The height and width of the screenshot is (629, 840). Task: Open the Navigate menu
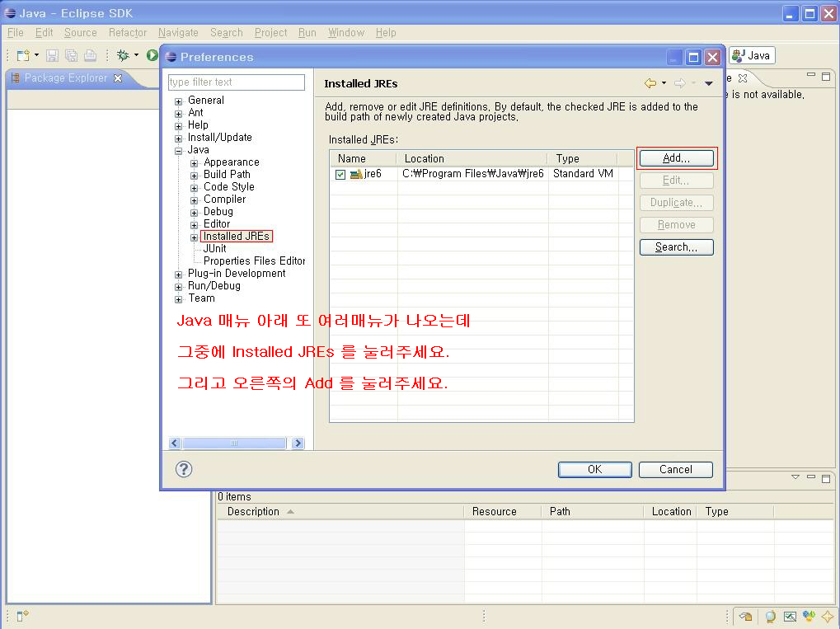(x=178, y=33)
